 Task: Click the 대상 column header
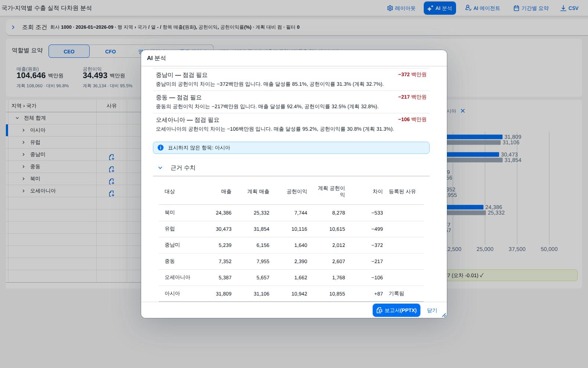(170, 192)
